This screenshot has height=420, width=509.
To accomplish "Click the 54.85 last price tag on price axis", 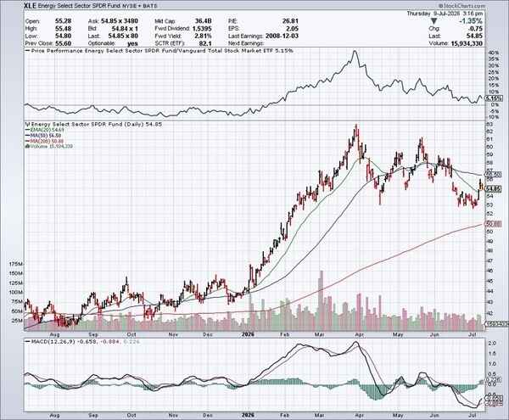I will click(494, 188).
